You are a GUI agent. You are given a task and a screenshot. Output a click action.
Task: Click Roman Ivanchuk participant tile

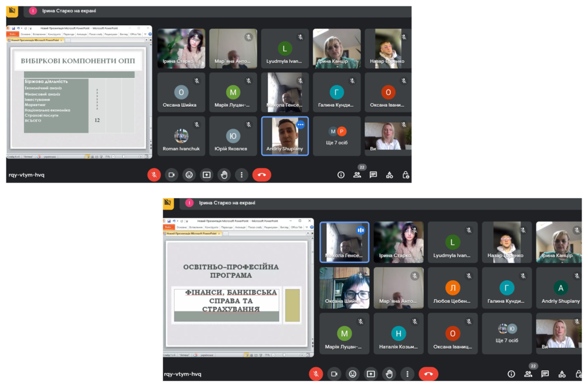[181, 136]
